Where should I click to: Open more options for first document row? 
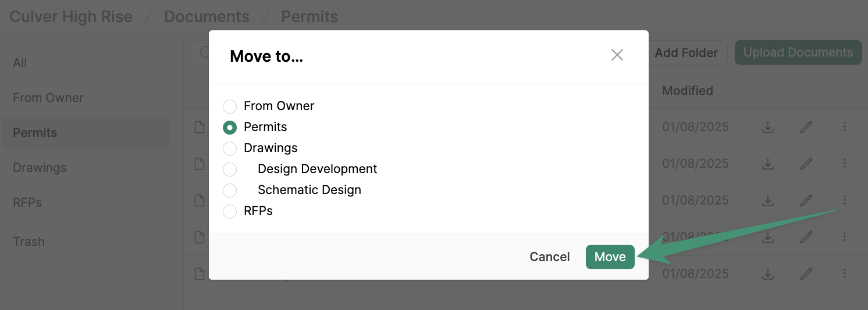click(845, 127)
